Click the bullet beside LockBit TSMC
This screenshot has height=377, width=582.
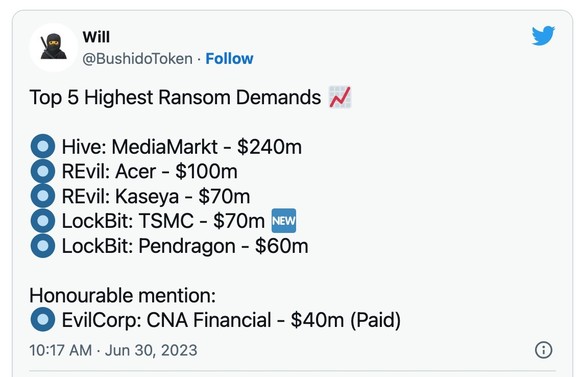(x=43, y=221)
